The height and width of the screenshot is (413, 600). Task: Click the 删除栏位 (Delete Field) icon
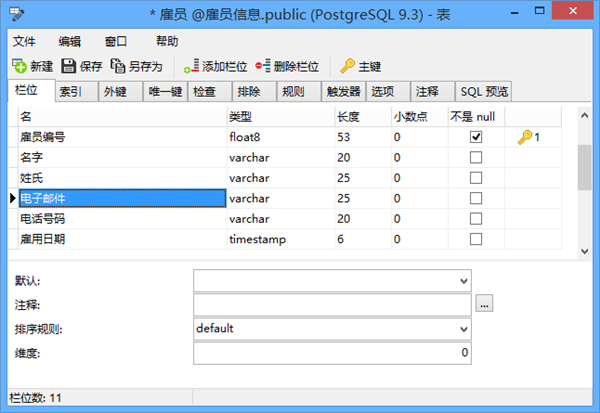click(x=263, y=66)
